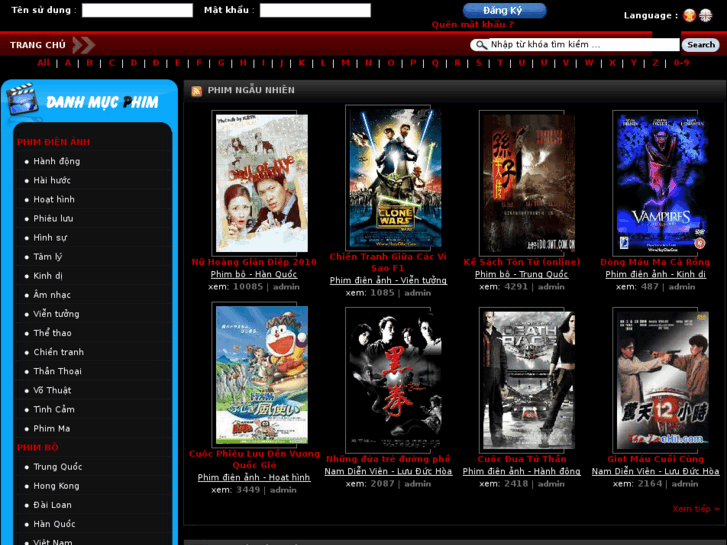727x545 pixels.
Task: Open the Viễn tưởng sidebar category
Action: pyautogui.click(x=56, y=314)
